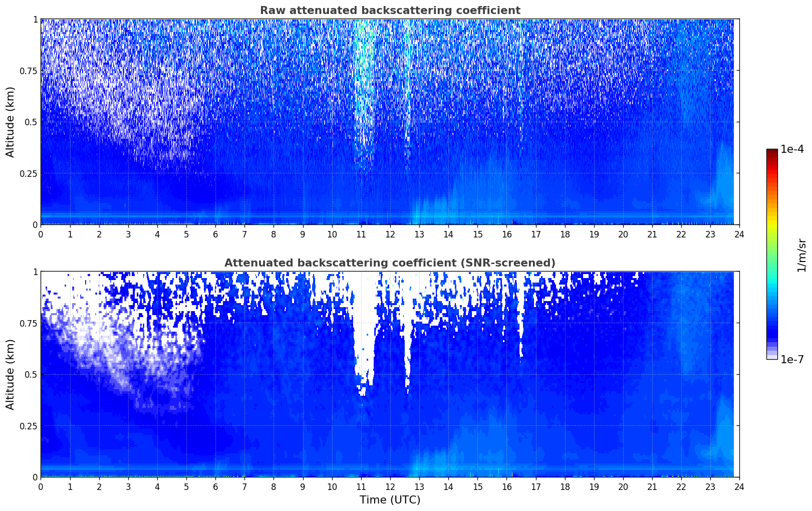The image size is (812, 511).
Task: Click the '1/m/sr' colorbar unit label
Action: tap(802, 255)
